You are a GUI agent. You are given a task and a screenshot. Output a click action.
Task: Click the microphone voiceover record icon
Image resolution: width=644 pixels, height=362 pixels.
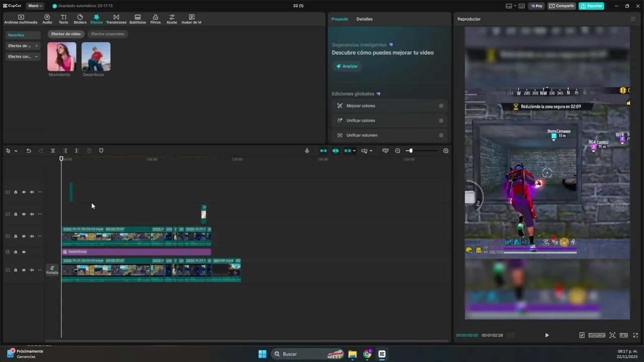tap(307, 151)
